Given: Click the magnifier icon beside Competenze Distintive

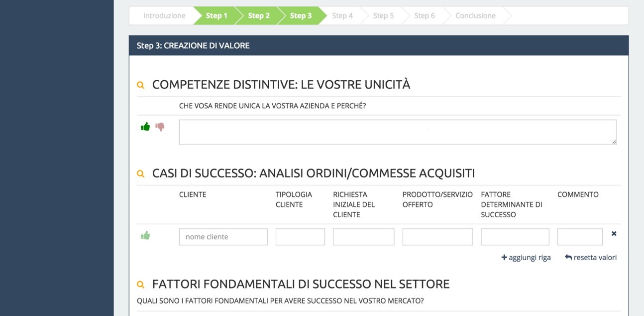Looking at the screenshot, I should tap(140, 85).
